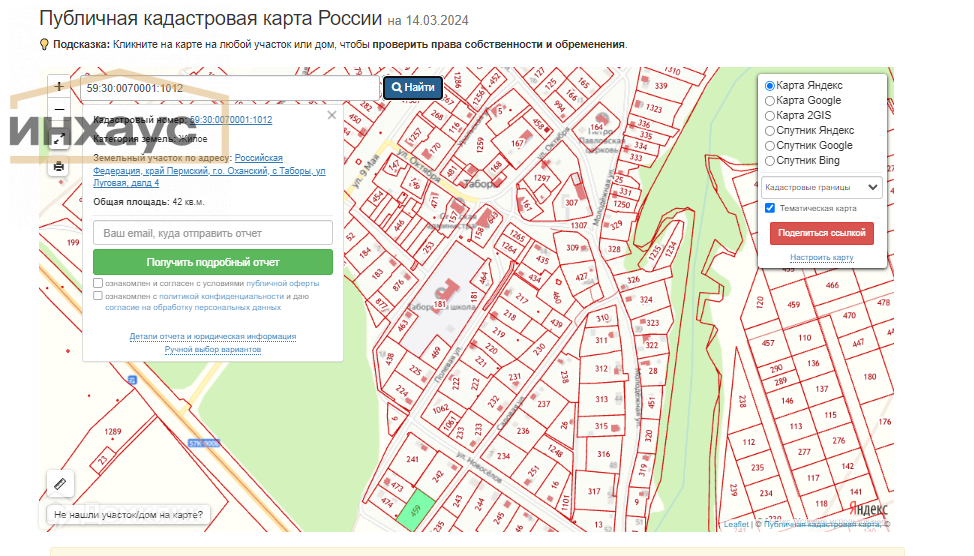Zoom out the map with minus button
Screen dimensions: 974x556
[59, 110]
